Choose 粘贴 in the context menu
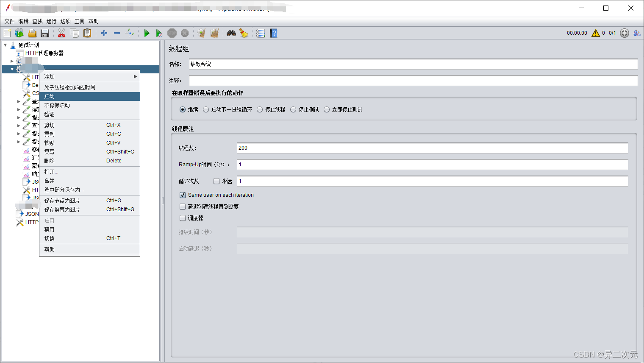This screenshot has height=363, width=644. 89,143
